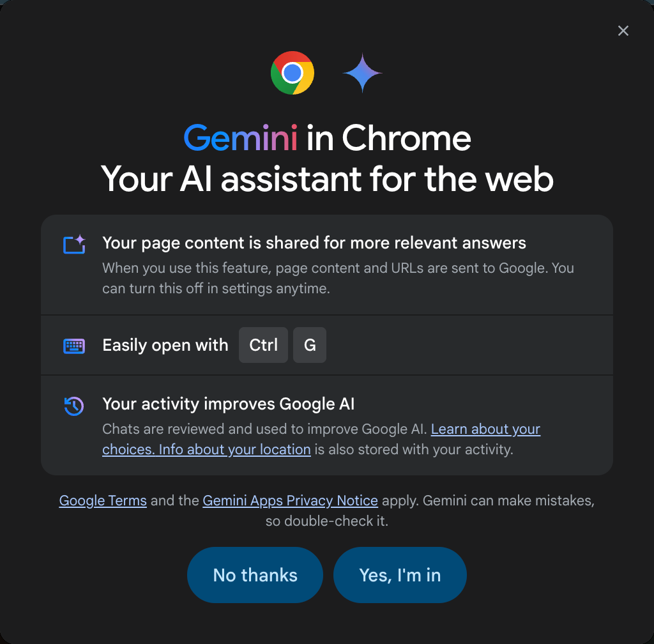Viewport: 654px width, 644px height.
Task: Click 'Your AI assistant for the web' subtitle
Action: 327,178
